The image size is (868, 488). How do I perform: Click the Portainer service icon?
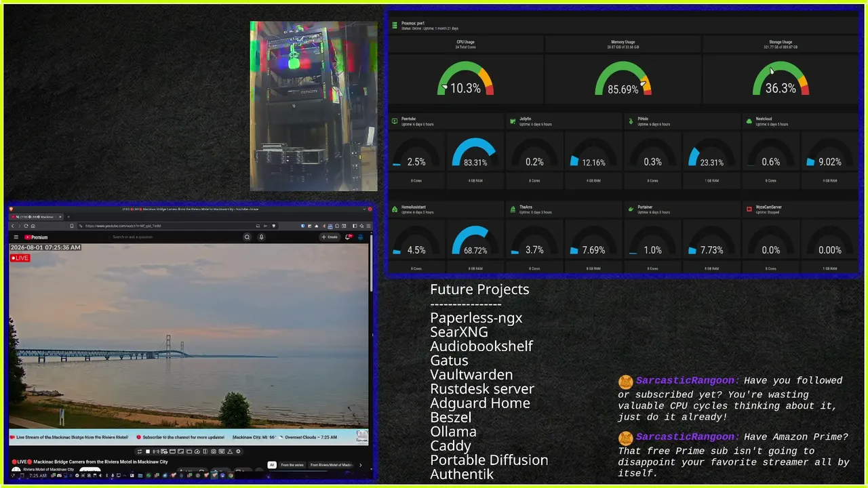tap(631, 209)
